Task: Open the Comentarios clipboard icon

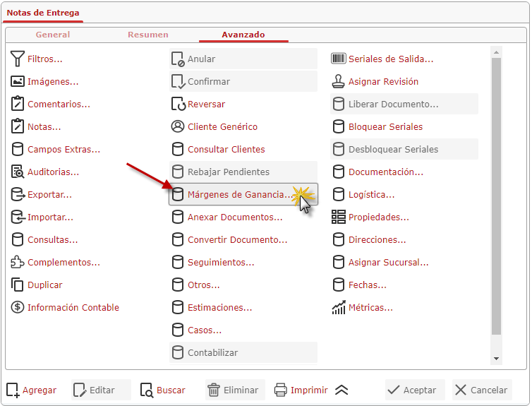Action: coord(18,104)
